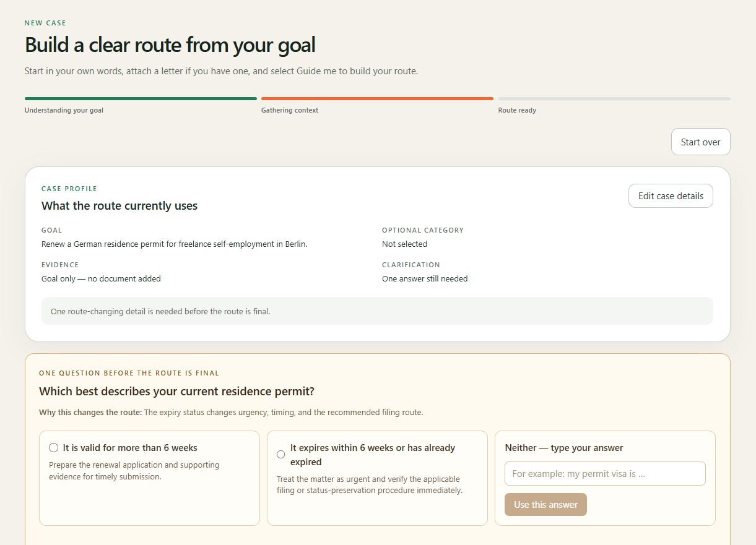Select the 'Gathering context' step label
Screen dimensions: 756x545
coord(290,110)
